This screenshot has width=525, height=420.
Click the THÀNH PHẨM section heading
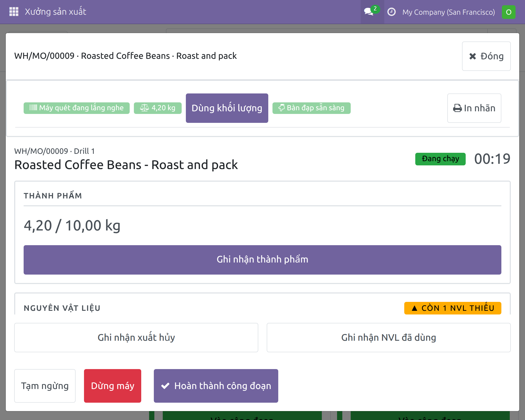(x=53, y=196)
